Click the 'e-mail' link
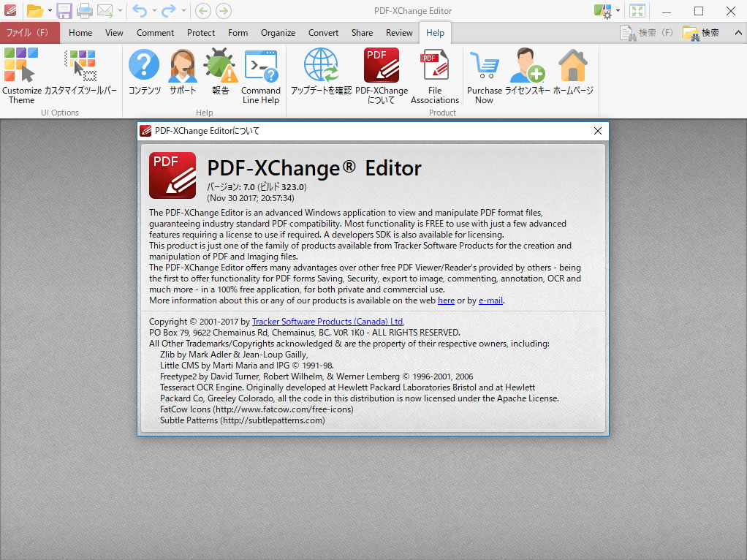747x560 pixels. click(490, 300)
